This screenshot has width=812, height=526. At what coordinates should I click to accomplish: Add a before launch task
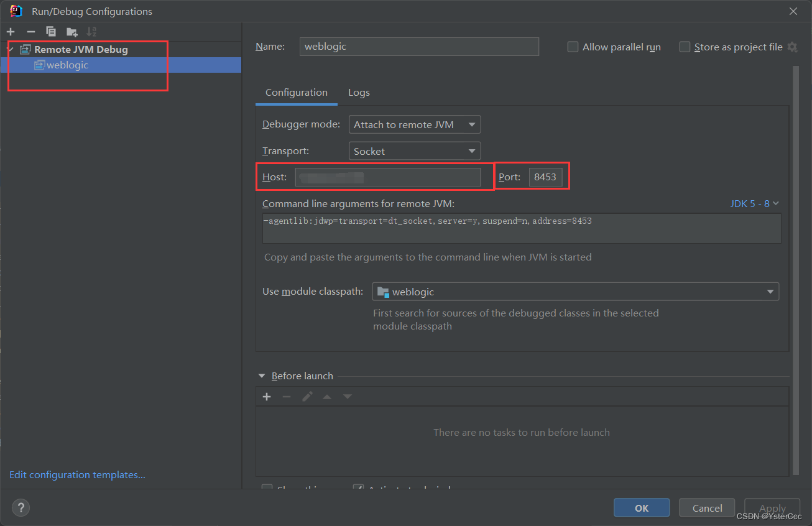267,397
